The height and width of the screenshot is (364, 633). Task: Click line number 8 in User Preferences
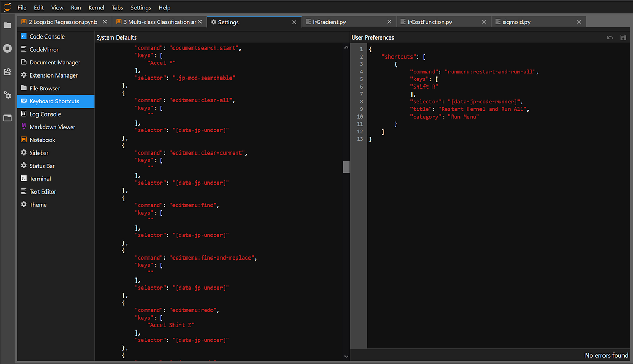pyautogui.click(x=360, y=102)
